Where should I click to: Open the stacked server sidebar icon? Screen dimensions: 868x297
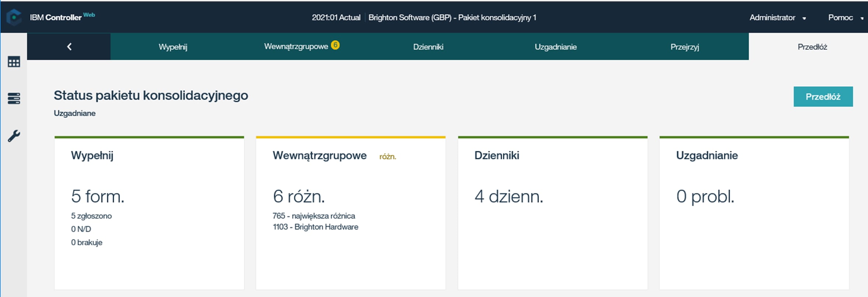tap(14, 99)
